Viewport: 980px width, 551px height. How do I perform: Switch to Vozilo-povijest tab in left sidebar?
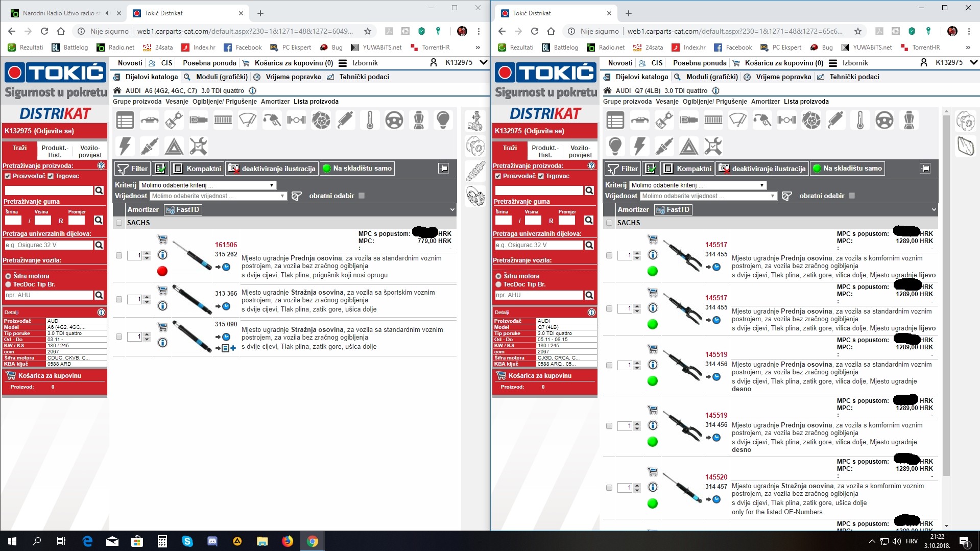(90, 151)
